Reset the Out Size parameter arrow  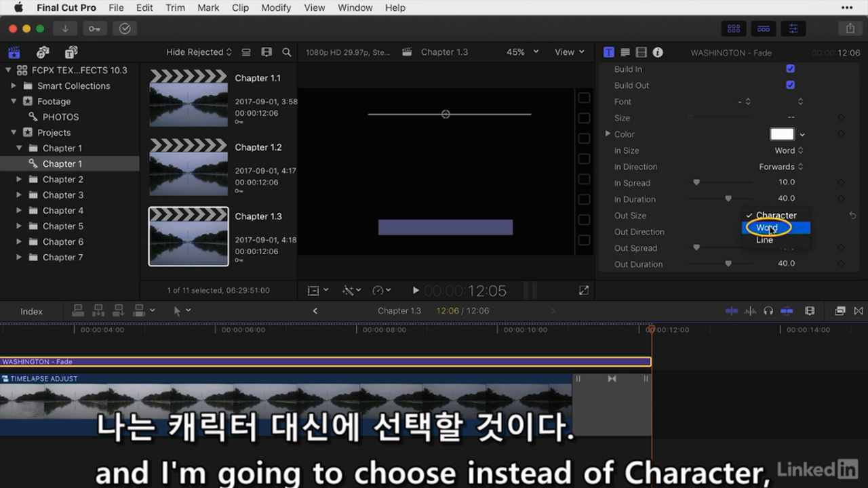pyautogui.click(x=852, y=216)
